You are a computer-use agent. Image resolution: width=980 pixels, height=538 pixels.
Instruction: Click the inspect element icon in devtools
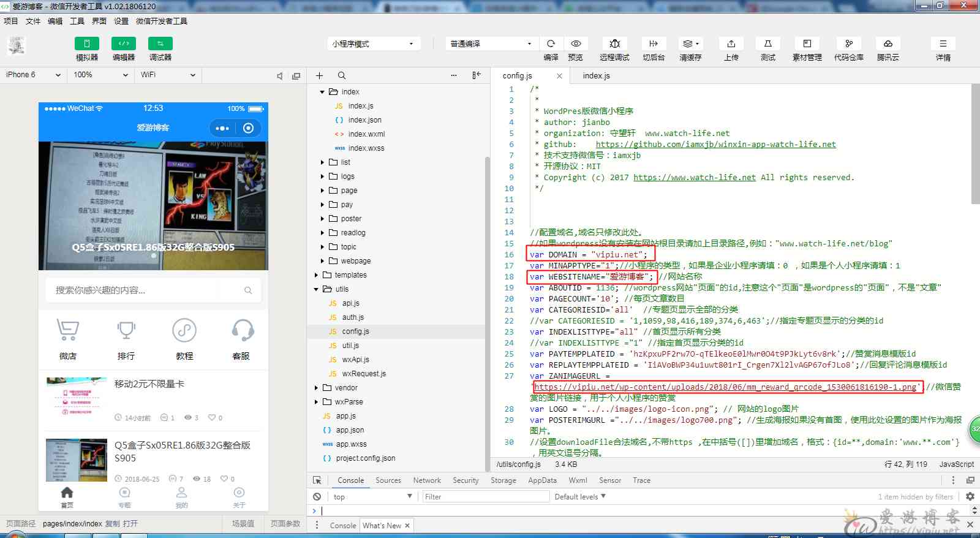pos(317,480)
